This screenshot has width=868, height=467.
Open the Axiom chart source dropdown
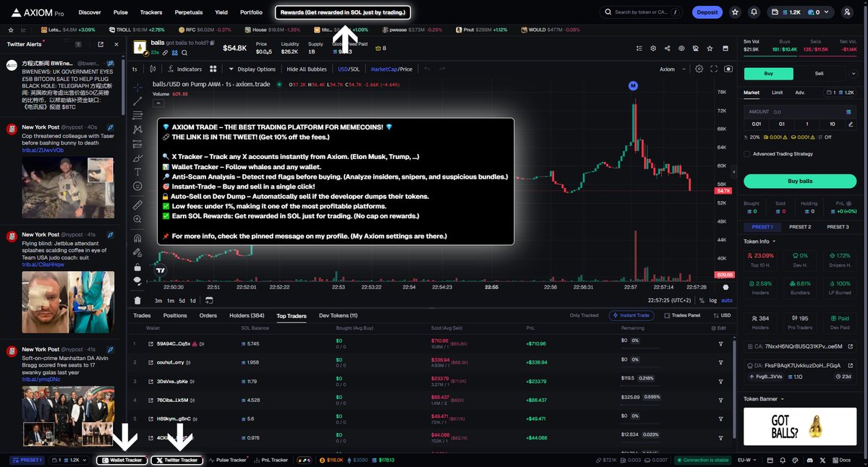(x=671, y=69)
